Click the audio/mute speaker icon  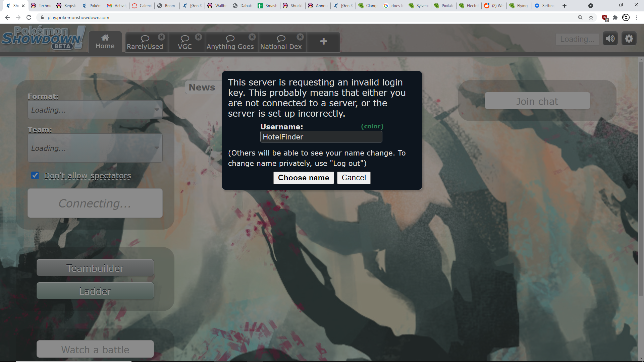[x=610, y=39]
